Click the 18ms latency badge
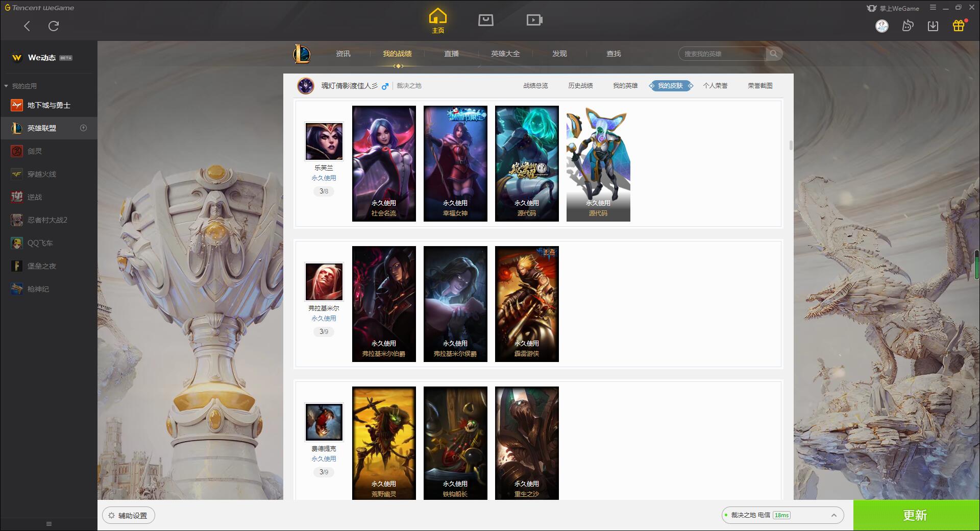Screen dimensions: 980x531 (x=781, y=515)
